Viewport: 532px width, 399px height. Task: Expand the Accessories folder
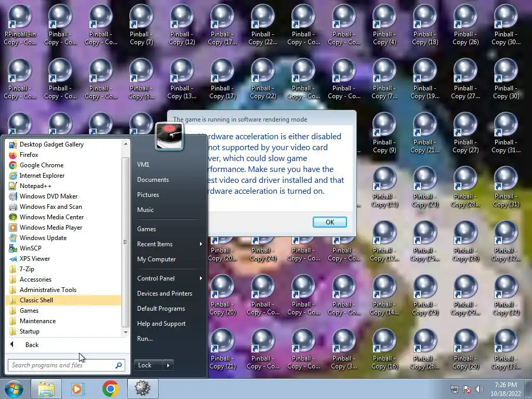[63, 279]
